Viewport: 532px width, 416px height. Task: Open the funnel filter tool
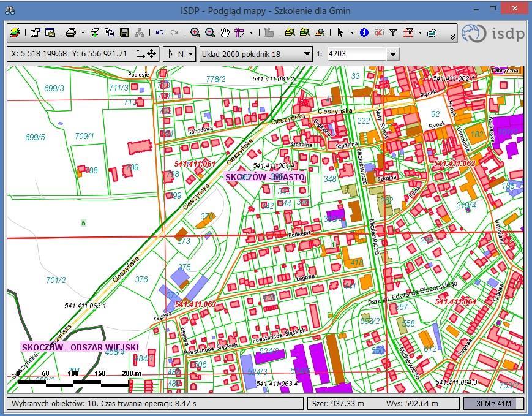[394, 32]
